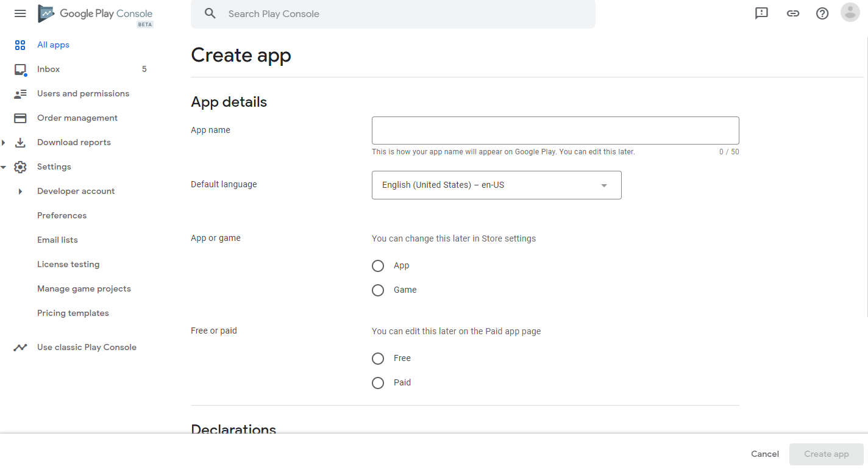Open the hamburger navigation menu
Image resolution: width=868 pixels, height=469 pixels.
coord(20,13)
